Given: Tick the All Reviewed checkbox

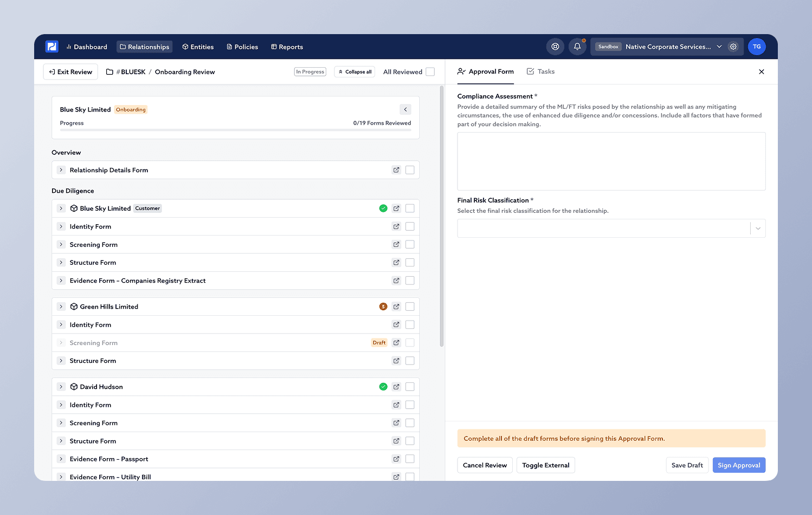Looking at the screenshot, I should 430,71.
